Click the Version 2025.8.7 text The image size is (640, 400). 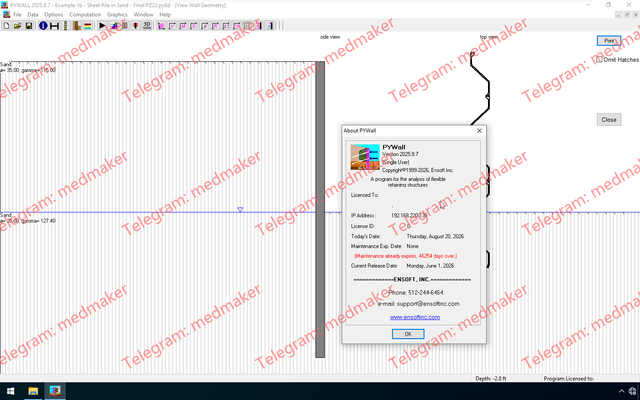click(x=400, y=154)
